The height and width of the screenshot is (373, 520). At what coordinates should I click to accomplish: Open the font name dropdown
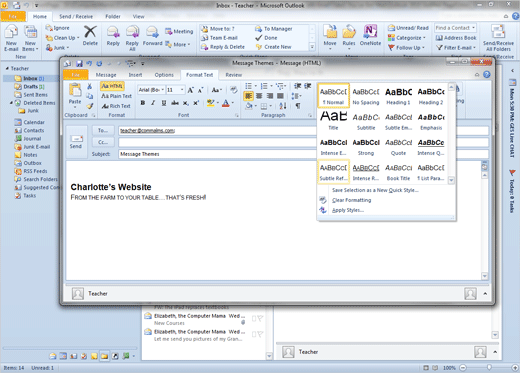[x=163, y=90]
